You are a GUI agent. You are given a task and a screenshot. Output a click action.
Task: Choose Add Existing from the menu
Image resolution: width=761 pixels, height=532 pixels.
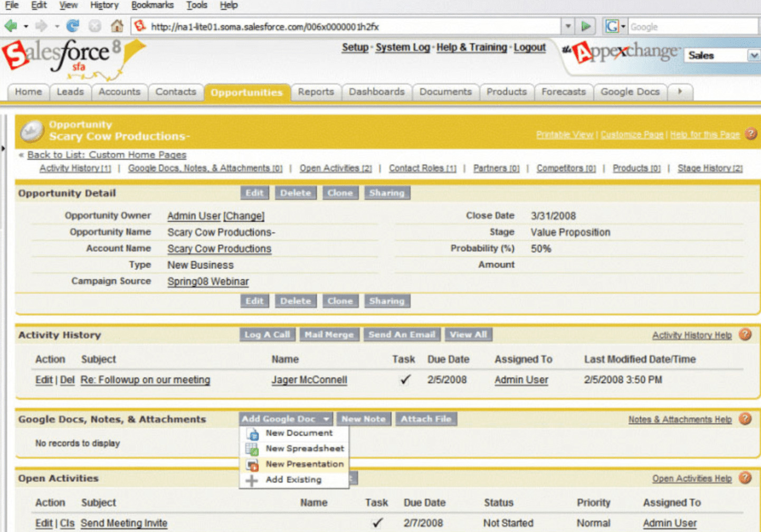pos(294,480)
